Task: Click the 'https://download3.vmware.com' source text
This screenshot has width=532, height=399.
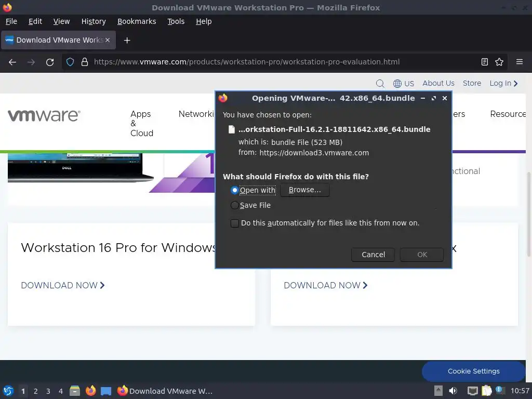Action: pyautogui.click(x=314, y=153)
